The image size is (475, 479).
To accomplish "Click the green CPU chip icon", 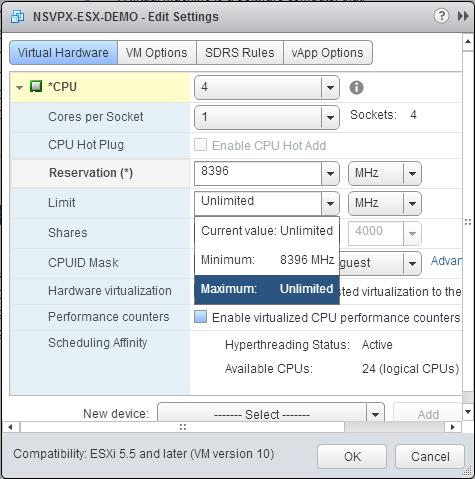I will pyautogui.click(x=36, y=86).
